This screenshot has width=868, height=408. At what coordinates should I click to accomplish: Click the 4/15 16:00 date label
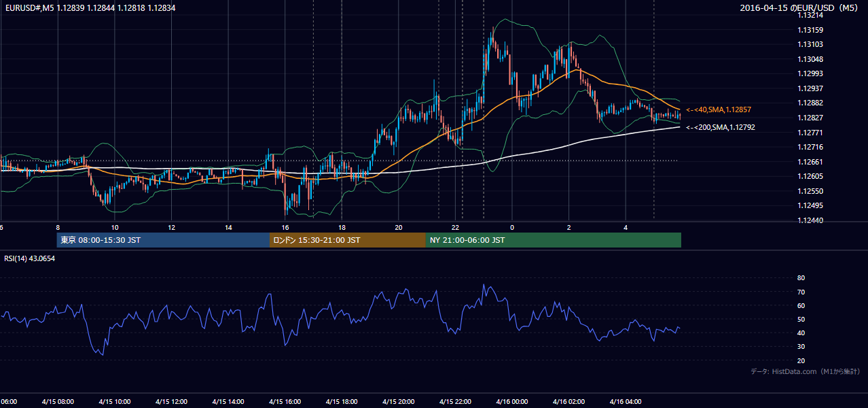(x=285, y=402)
